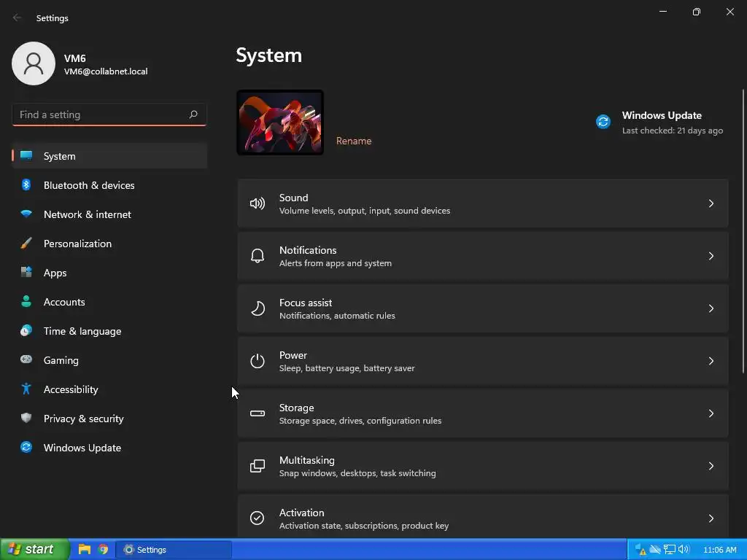Click the desktop wallpaper thumbnail
Viewport: 747px width, 560px height.
(280, 122)
